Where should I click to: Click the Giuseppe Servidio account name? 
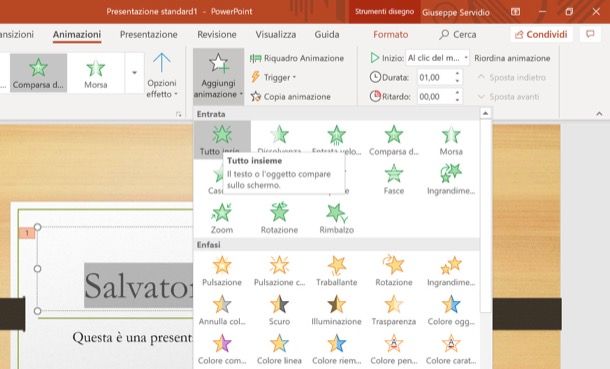pos(456,12)
